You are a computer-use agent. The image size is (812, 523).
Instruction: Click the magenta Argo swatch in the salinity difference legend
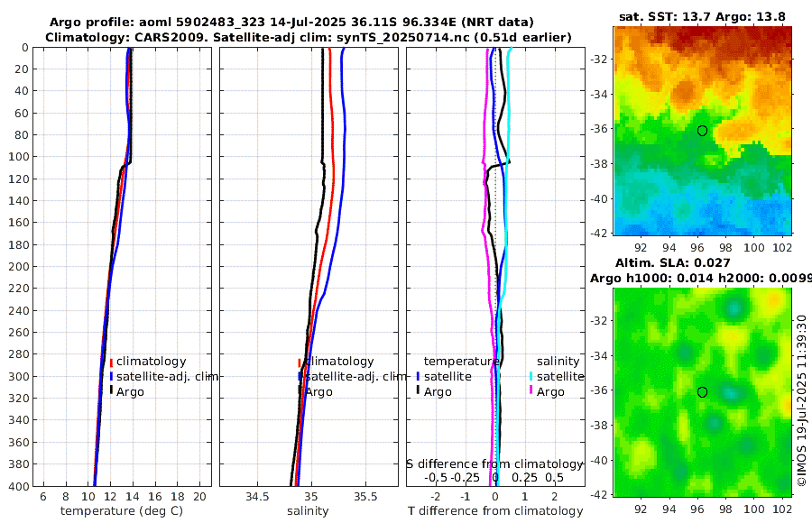click(531, 391)
